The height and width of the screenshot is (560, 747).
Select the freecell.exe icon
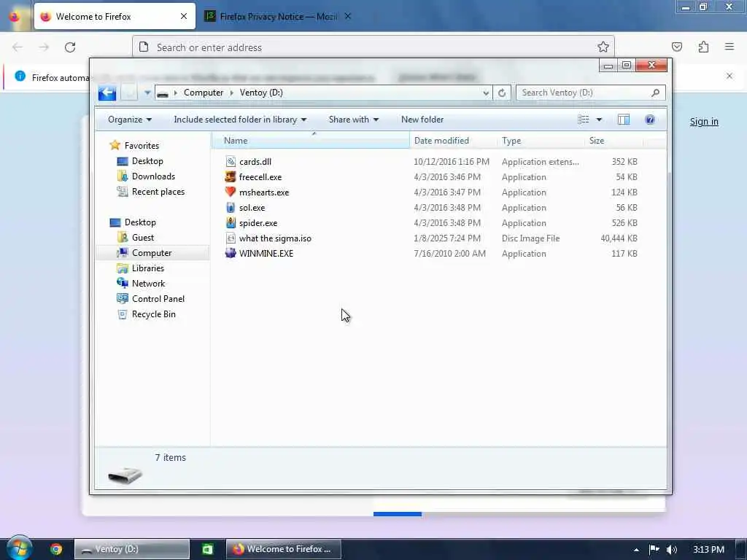point(231,176)
